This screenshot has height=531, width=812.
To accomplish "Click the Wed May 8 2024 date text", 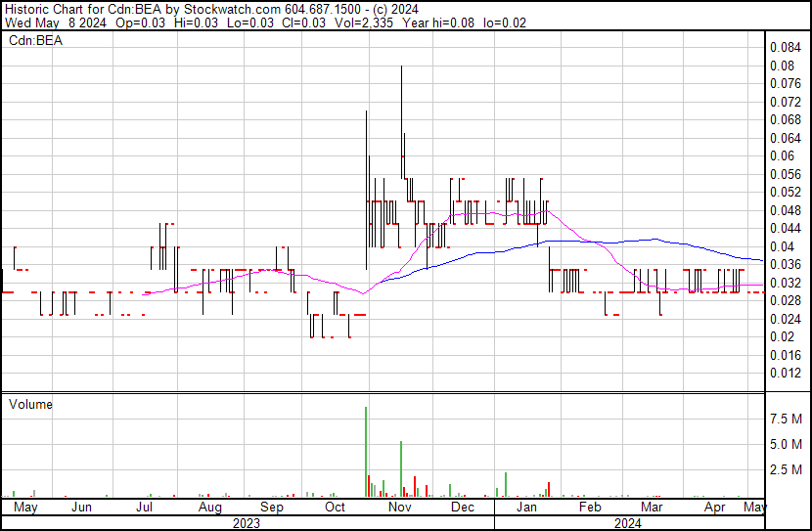I will coord(56,22).
